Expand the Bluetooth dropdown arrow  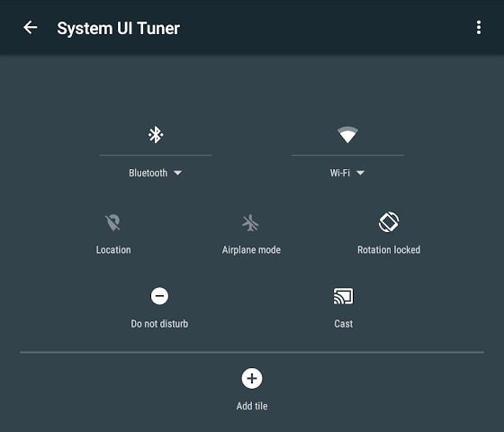coord(178,173)
